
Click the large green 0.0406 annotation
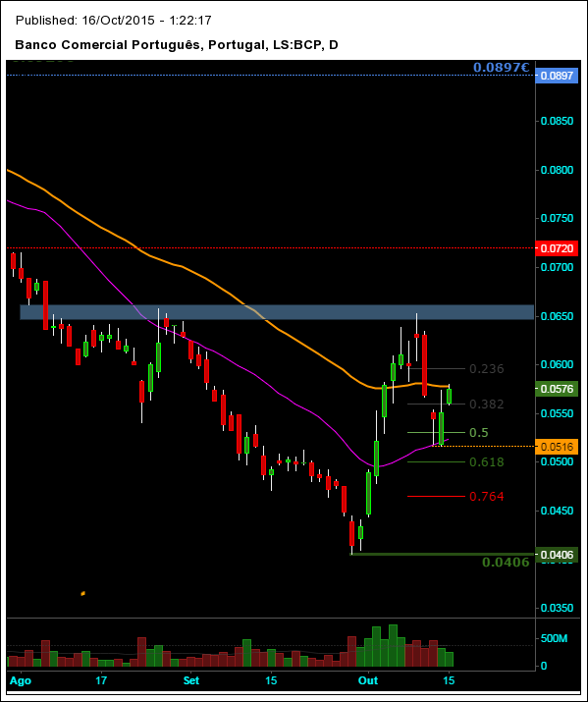tap(507, 563)
